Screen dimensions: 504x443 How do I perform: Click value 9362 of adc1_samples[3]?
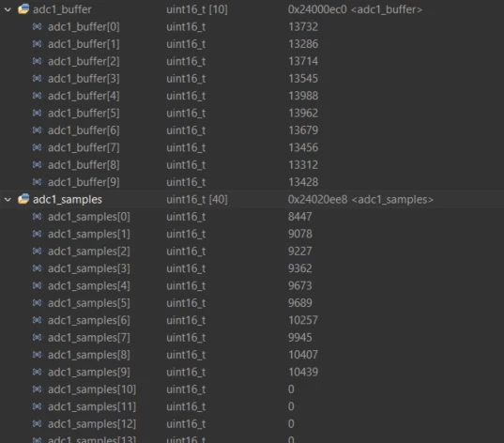(x=300, y=268)
